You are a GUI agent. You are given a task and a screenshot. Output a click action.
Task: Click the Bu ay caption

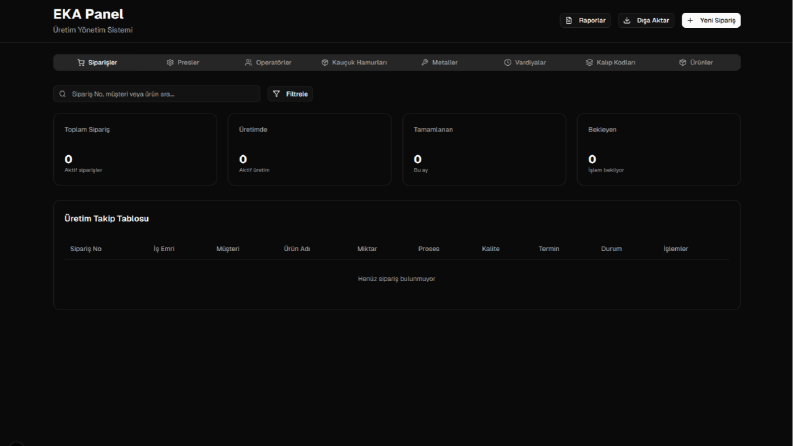[421, 170]
